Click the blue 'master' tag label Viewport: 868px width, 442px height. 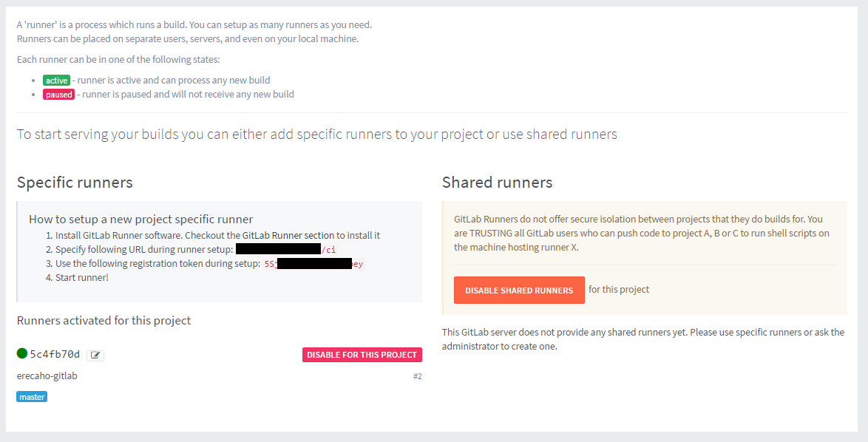pos(33,397)
